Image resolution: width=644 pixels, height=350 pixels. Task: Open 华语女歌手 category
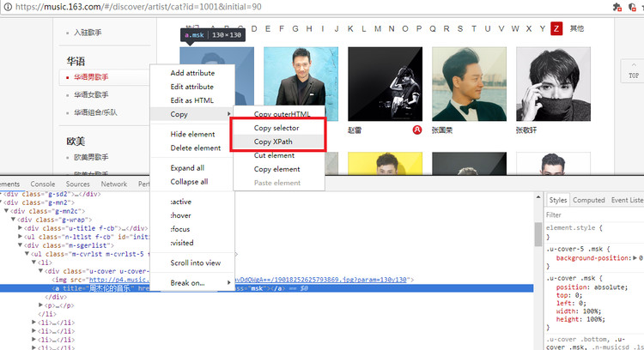[91, 94]
